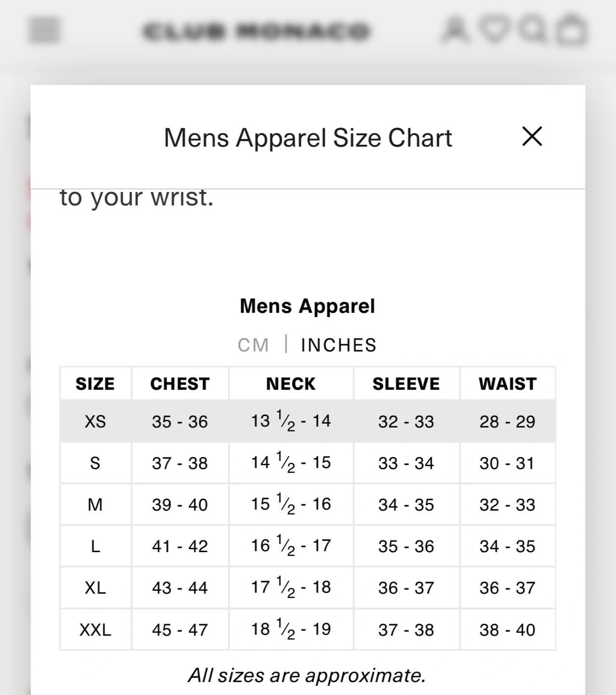Close the Mens Apparel Size Chart modal
The image size is (616, 695).
[x=532, y=137]
